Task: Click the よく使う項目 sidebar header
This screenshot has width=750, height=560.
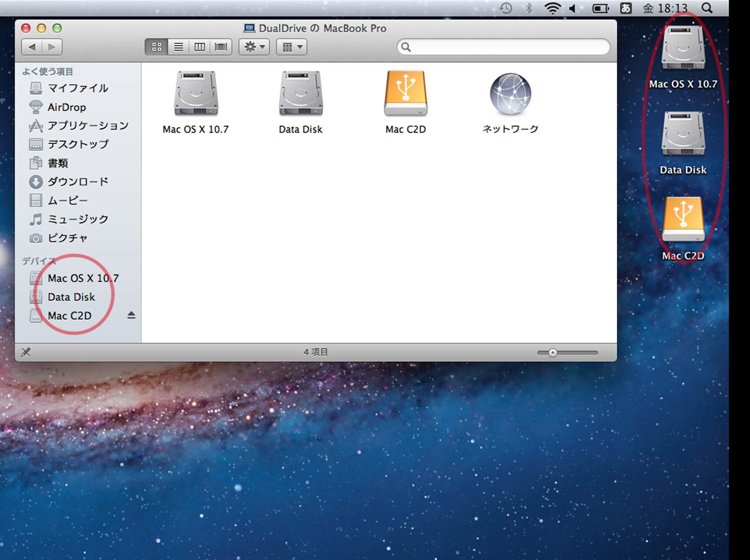Action: click(47, 72)
